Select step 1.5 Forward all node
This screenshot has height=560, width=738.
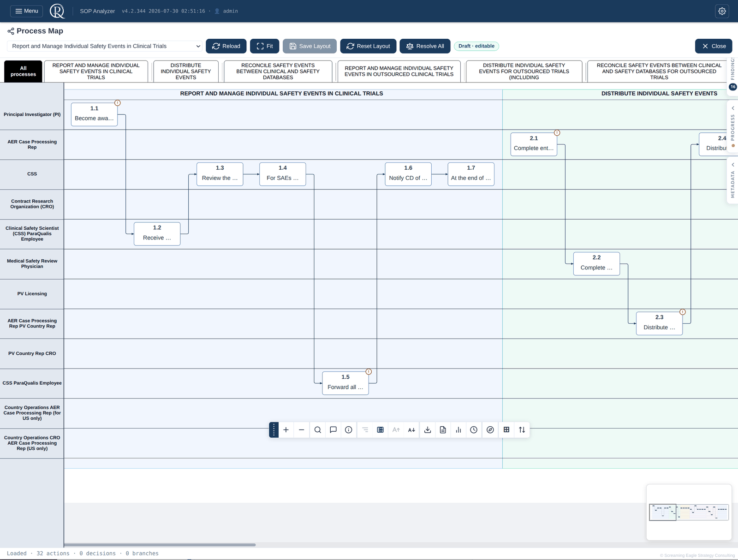pos(345,383)
